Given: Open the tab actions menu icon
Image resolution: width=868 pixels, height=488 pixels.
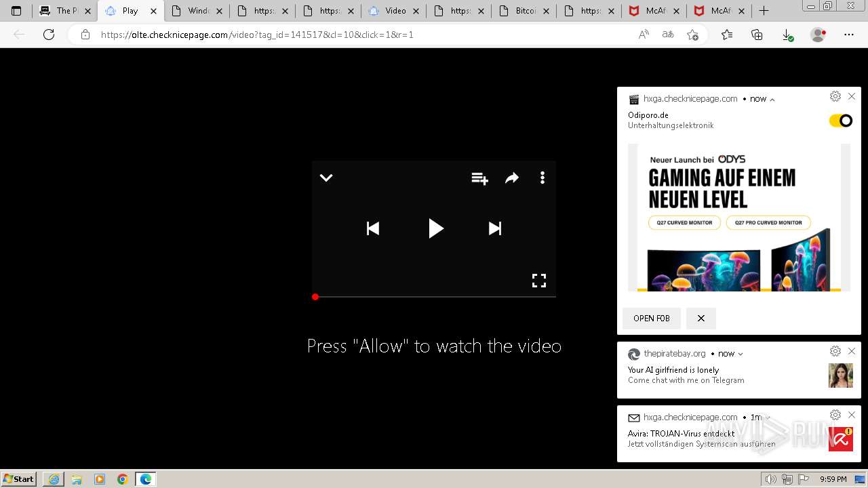Looking at the screenshot, I should point(16,11).
